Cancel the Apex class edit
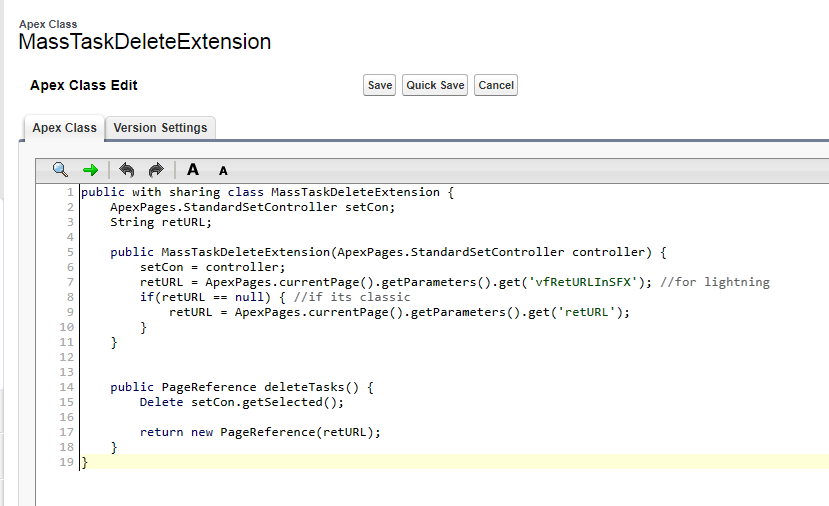829x506 pixels. pos(495,85)
